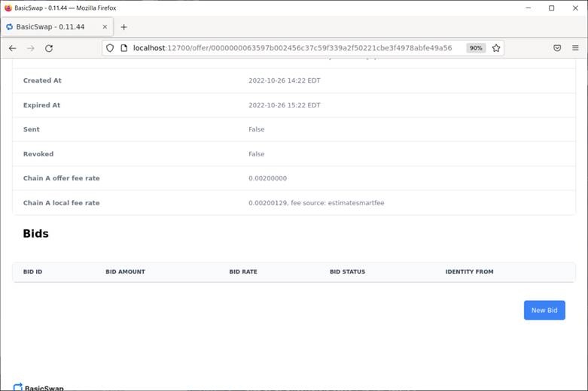This screenshot has height=391, width=588.
Task: Open the tracking protection shield icon
Action: click(x=110, y=48)
